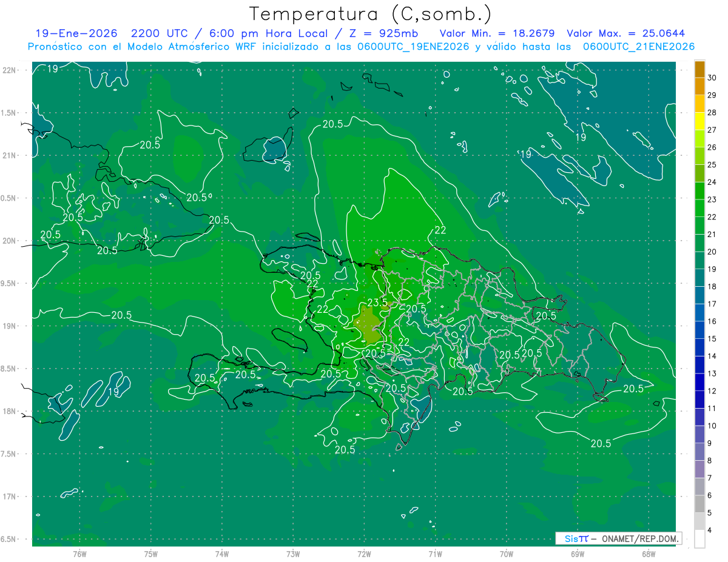Image resolution: width=728 pixels, height=562 pixels.
Task: Click the color scale label '30'
Action: point(712,78)
